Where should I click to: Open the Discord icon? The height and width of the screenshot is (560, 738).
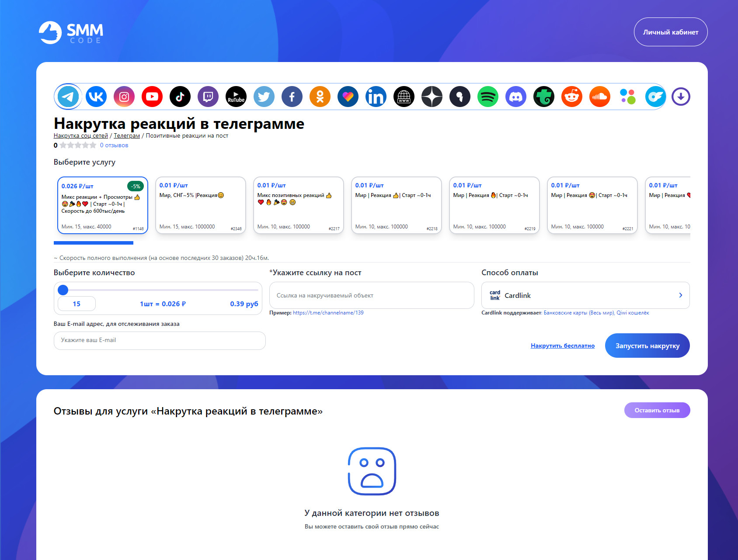[x=516, y=97]
